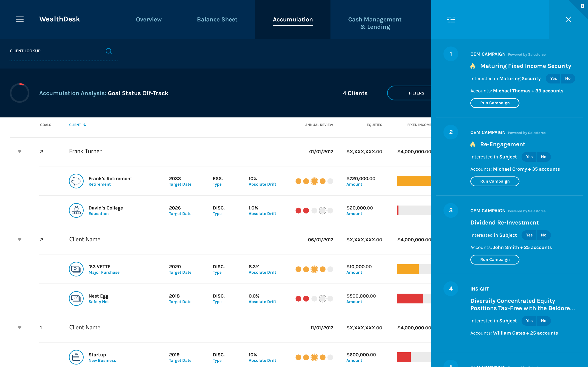Click the list view icon in side panel
The height and width of the screenshot is (367, 588).
[x=451, y=19]
